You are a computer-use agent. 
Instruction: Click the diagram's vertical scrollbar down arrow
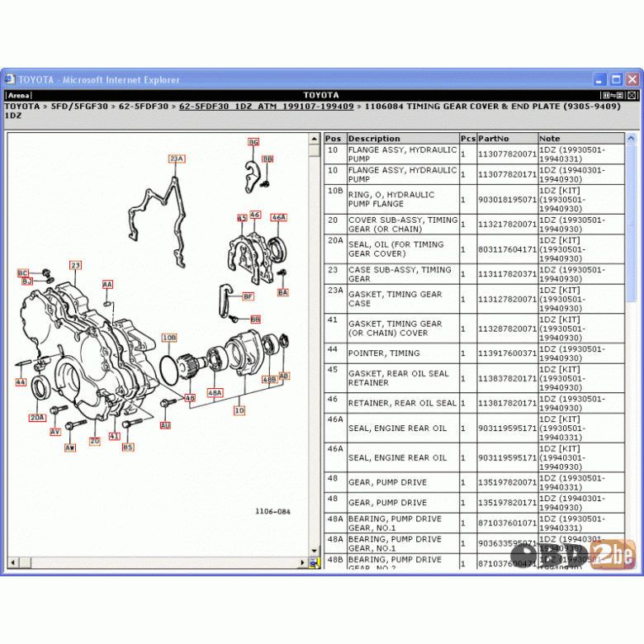[315, 552]
